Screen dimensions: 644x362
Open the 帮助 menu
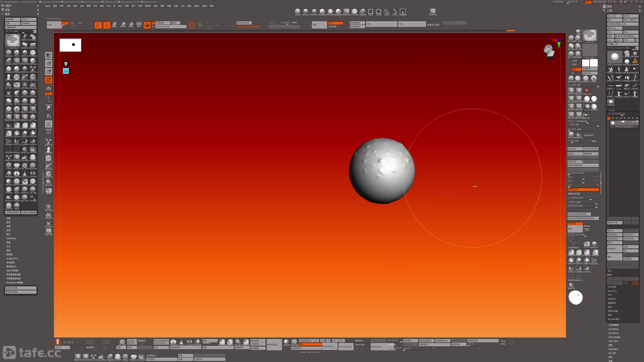pos(212,6)
